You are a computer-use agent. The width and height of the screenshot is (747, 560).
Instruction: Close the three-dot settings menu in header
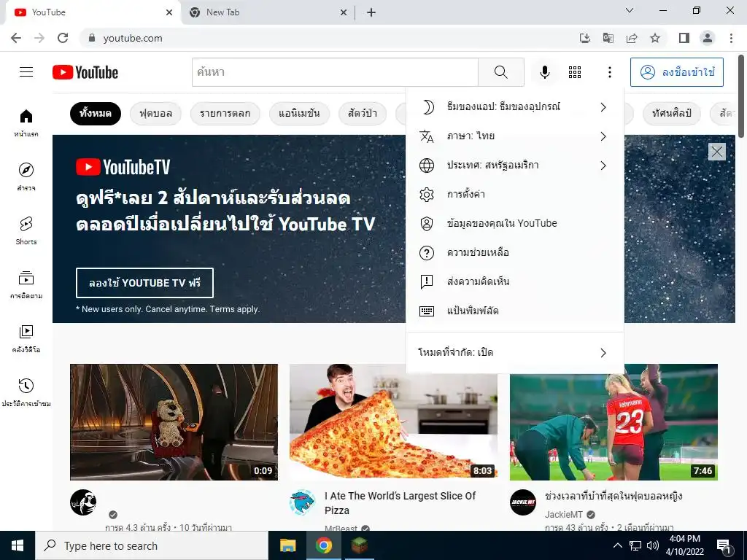[609, 72]
